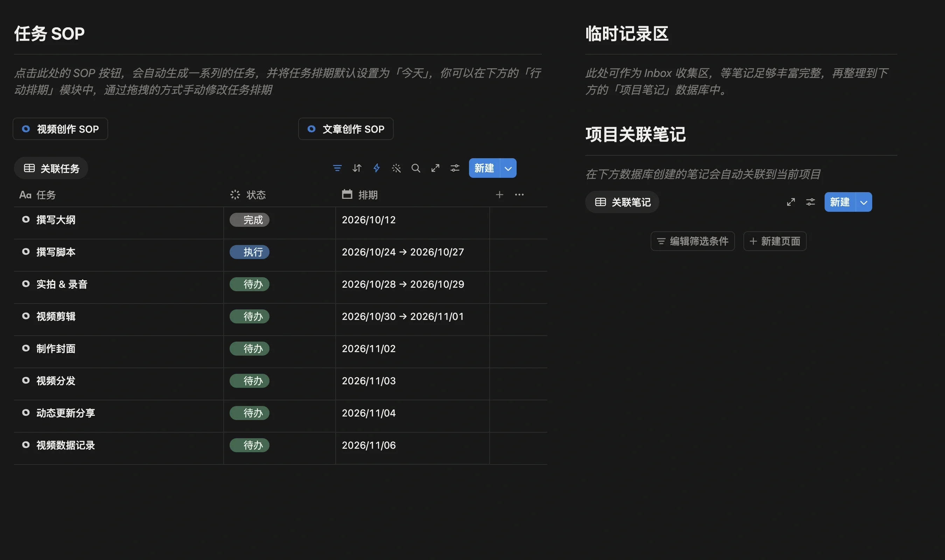
Task: Change the 待办 status of 视频剪辑
Action: click(249, 317)
